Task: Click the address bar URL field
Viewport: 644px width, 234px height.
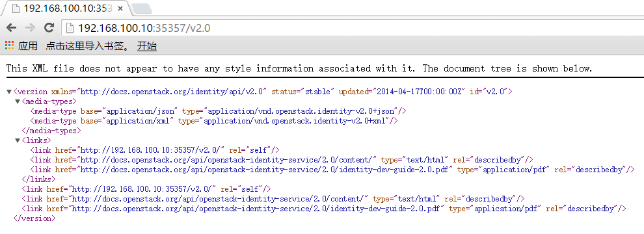Action: pyautogui.click(x=353, y=28)
